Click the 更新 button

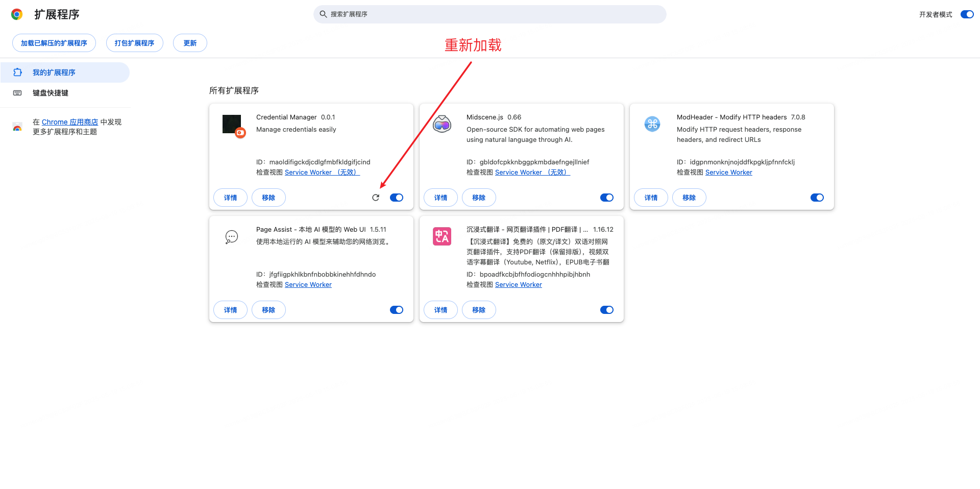(190, 43)
